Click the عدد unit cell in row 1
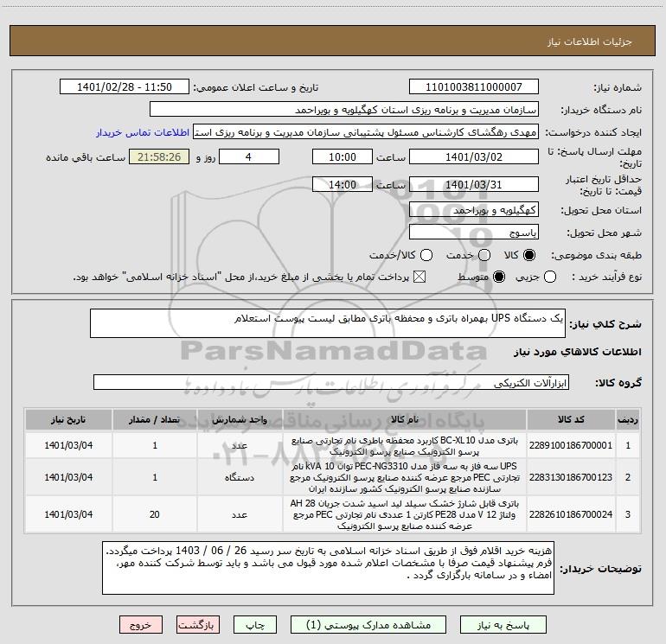 pyautogui.click(x=240, y=445)
